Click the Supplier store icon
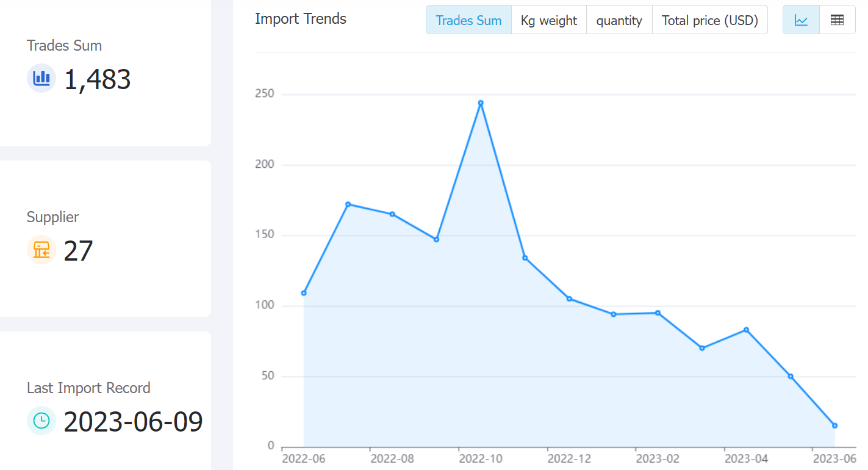868x470 pixels. 41,250
